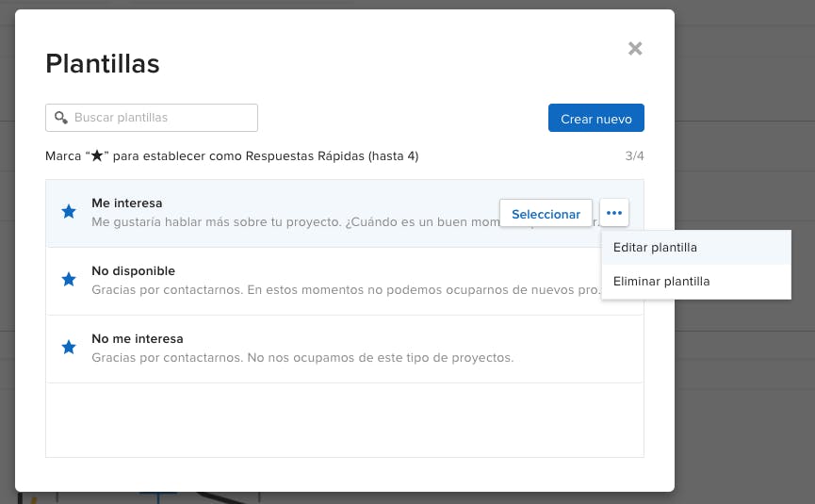
Task: Close the Plantillas dialog with the X
Action: click(x=635, y=48)
